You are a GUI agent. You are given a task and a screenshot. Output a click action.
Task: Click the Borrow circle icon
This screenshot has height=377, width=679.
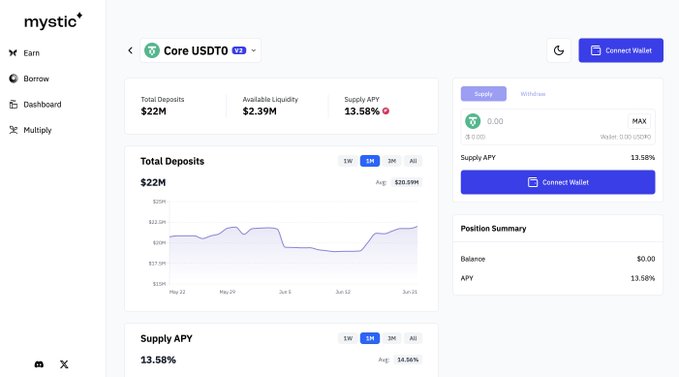click(x=13, y=78)
